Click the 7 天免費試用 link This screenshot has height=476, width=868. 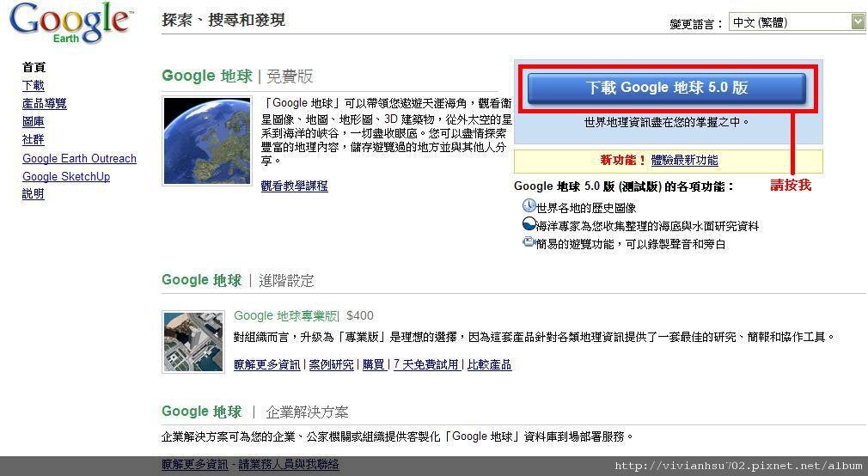pos(426,365)
